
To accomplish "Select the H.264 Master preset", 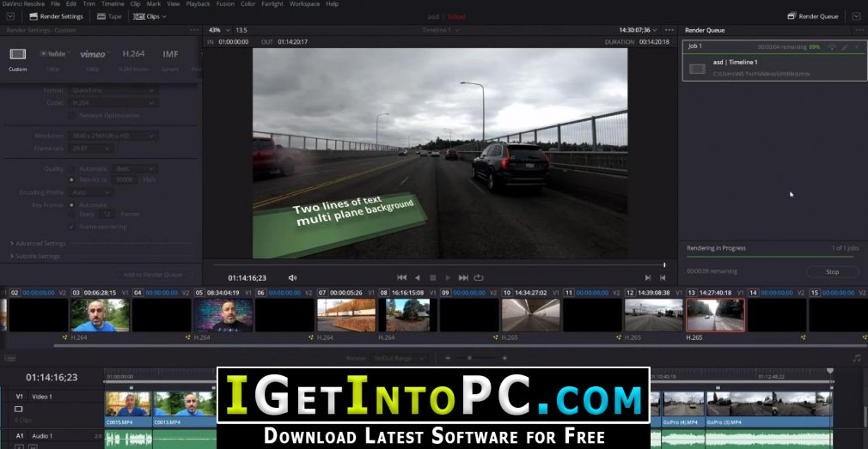I will pos(133,60).
